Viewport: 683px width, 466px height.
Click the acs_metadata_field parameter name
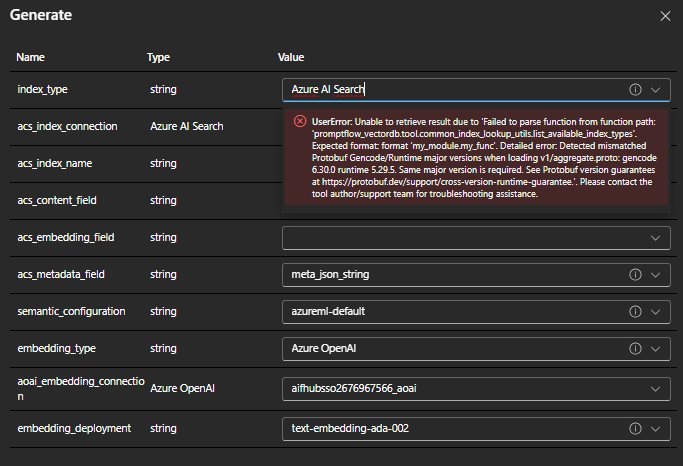(61, 275)
